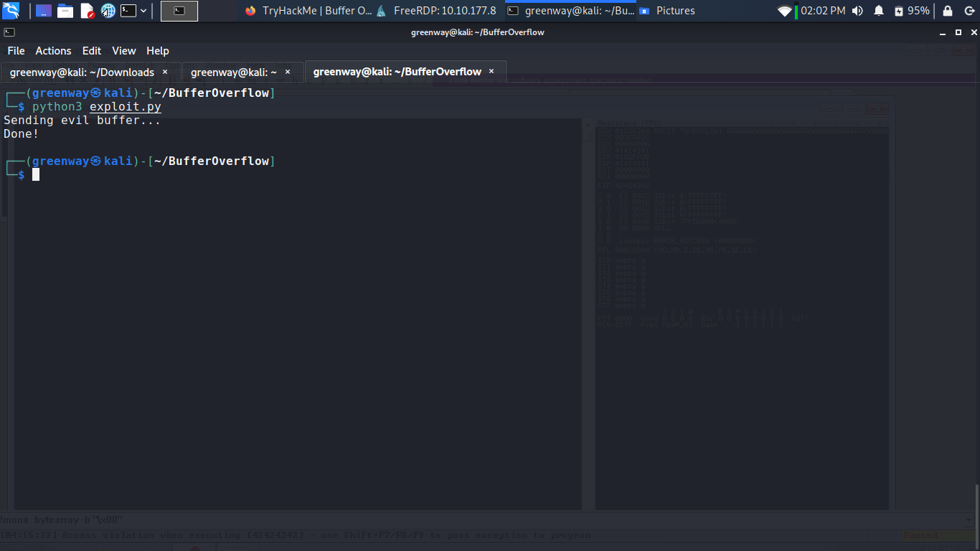Click the terminal window title bar icon
The image size is (980, 551).
pos(9,32)
